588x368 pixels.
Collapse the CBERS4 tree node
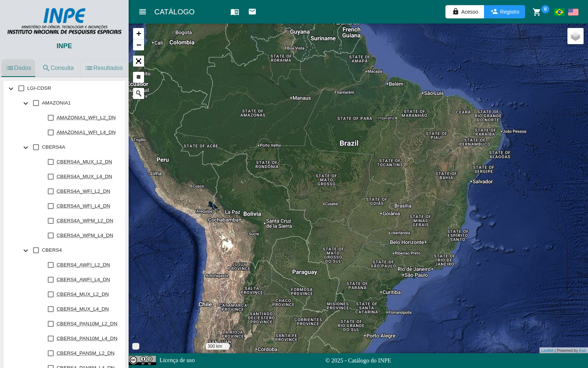pyautogui.click(x=26, y=251)
